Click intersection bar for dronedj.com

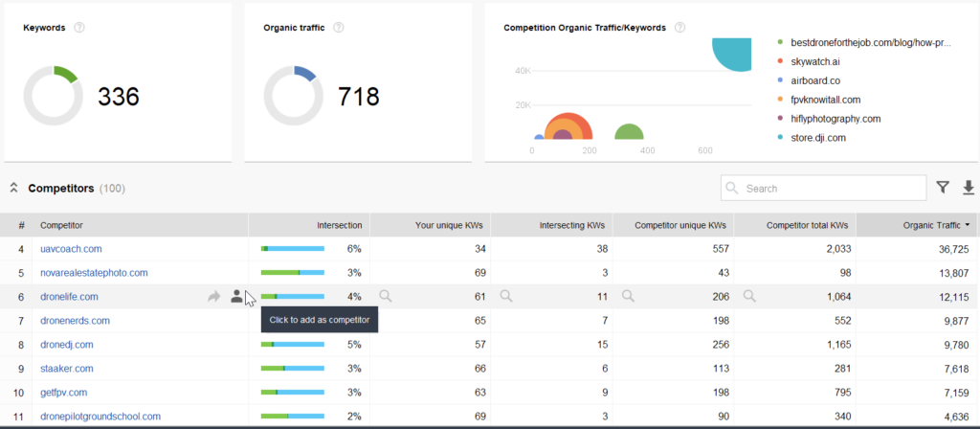[293, 345]
